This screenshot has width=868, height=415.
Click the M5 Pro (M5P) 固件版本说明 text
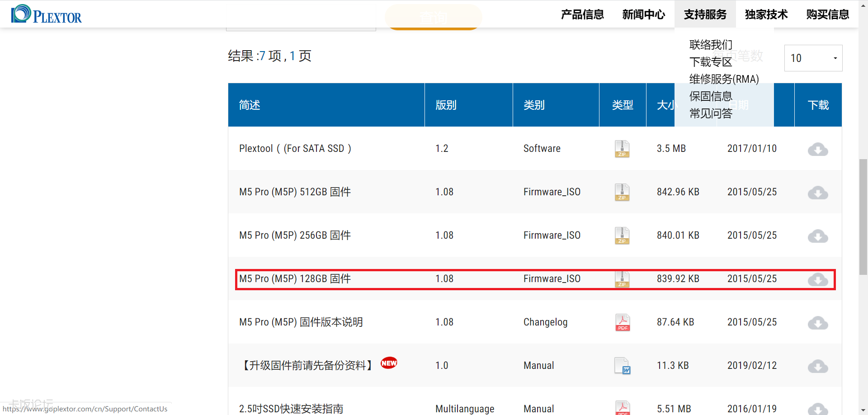coord(301,322)
